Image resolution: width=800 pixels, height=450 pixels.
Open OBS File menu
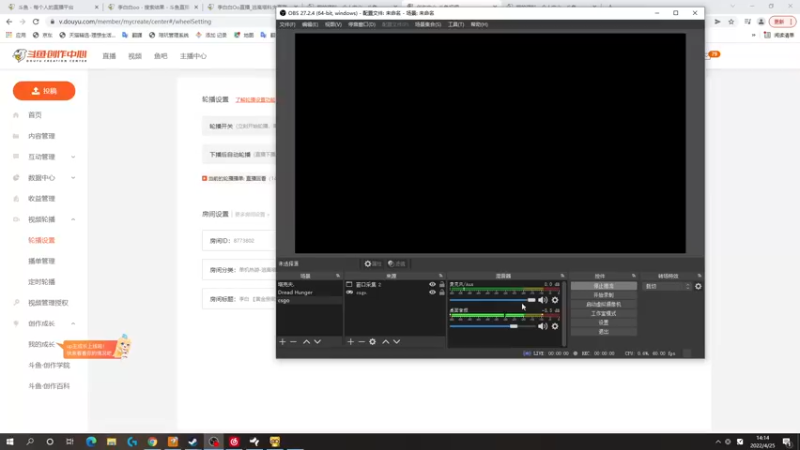coord(287,24)
